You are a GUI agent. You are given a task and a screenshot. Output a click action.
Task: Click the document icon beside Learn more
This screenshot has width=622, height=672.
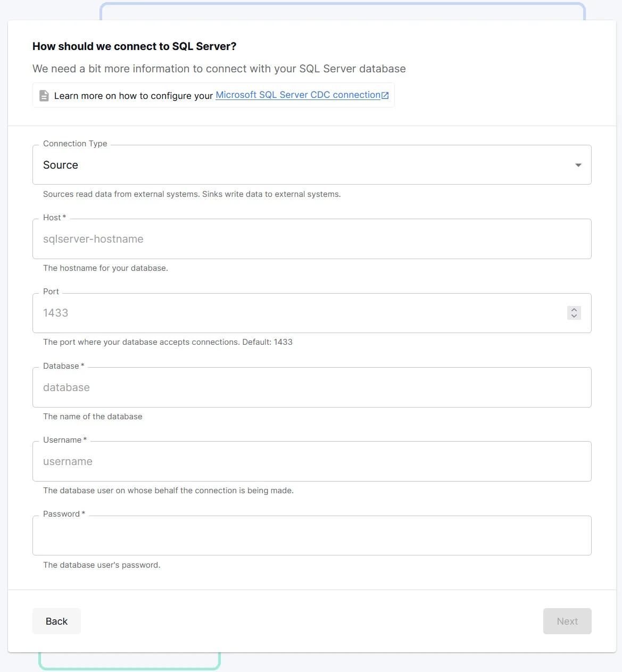[44, 95]
